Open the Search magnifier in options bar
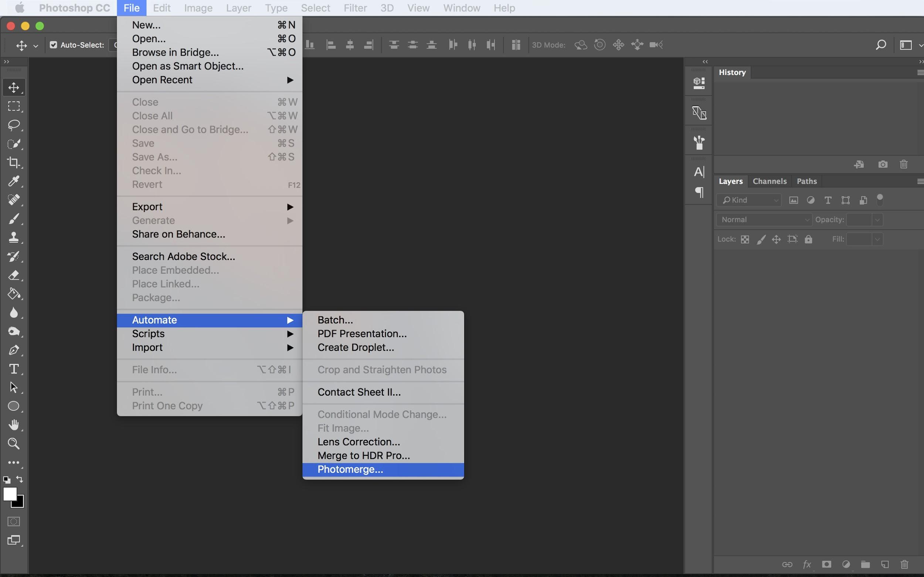The image size is (924, 577). tap(880, 45)
